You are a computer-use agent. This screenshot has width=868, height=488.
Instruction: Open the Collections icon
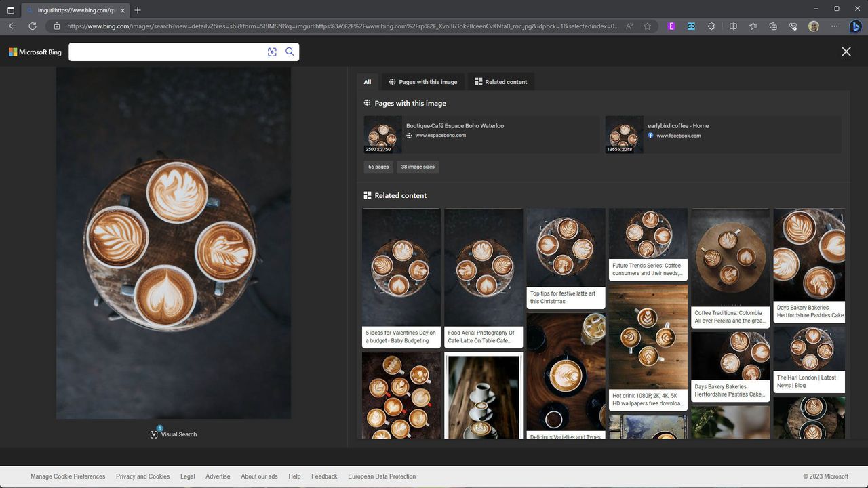(773, 26)
